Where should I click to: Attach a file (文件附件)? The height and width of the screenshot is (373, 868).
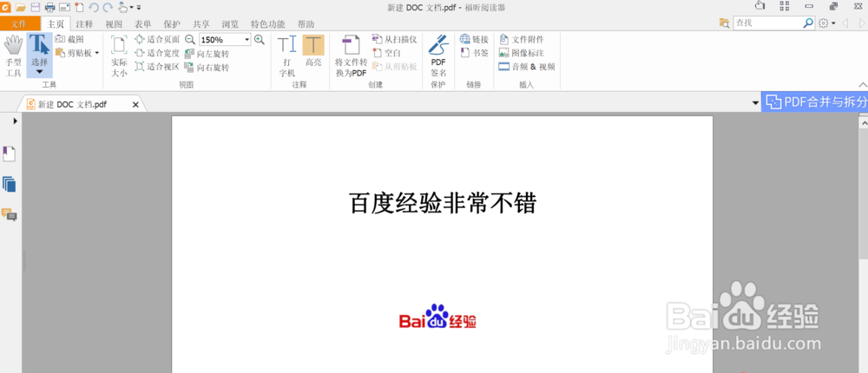coord(522,39)
